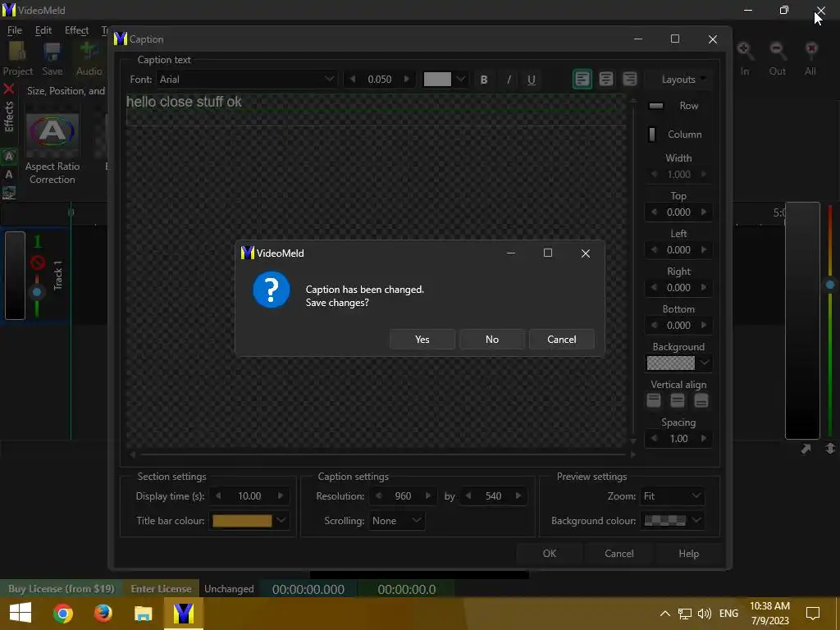The height and width of the screenshot is (630, 840).
Task: Decrease the Bottom margin value
Action: [x=654, y=325]
